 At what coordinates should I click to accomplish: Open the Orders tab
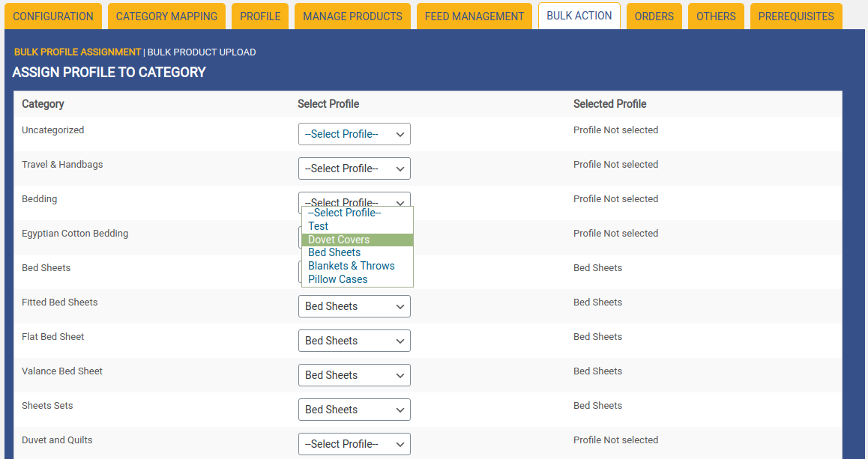pos(654,16)
